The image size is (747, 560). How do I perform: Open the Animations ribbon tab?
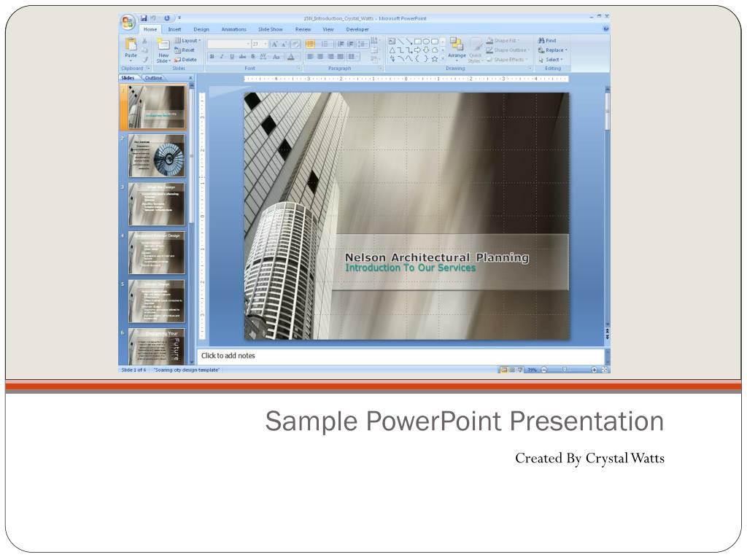[234, 29]
